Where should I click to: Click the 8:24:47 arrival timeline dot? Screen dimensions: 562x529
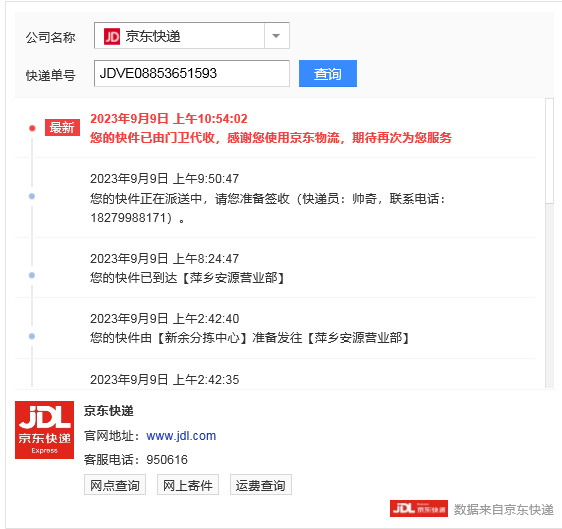point(32,275)
